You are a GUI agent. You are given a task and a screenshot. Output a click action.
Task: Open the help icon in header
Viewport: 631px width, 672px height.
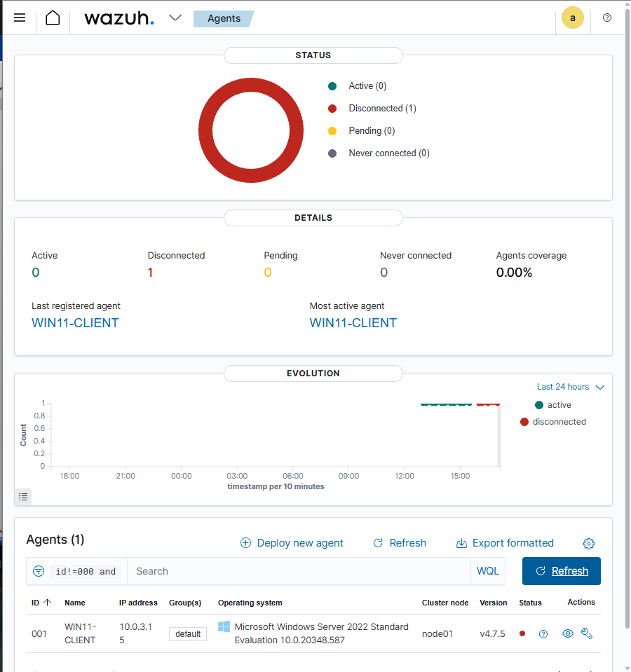tap(606, 18)
